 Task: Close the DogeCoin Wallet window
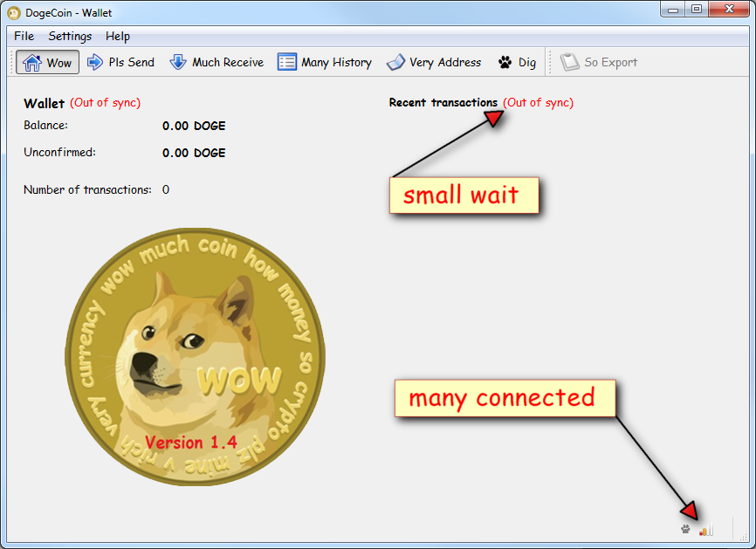728,10
